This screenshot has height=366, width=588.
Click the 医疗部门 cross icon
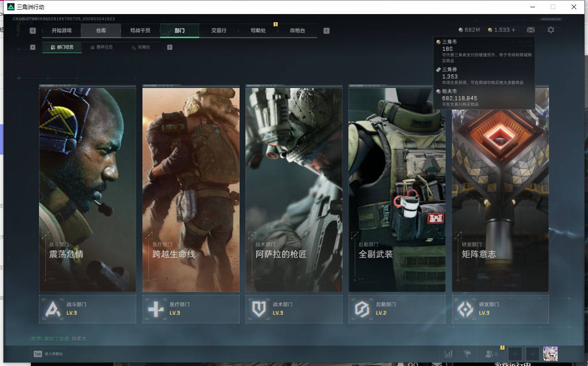[x=156, y=309]
